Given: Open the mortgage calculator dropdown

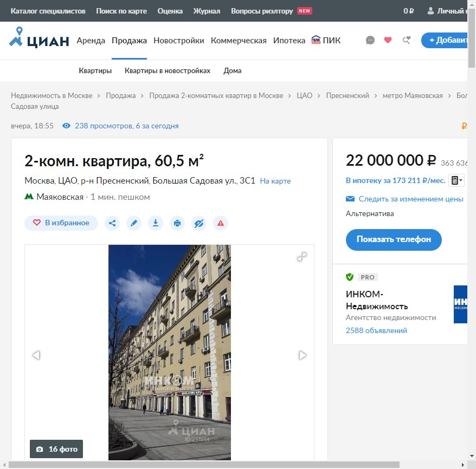Looking at the screenshot, I should coord(456,180).
